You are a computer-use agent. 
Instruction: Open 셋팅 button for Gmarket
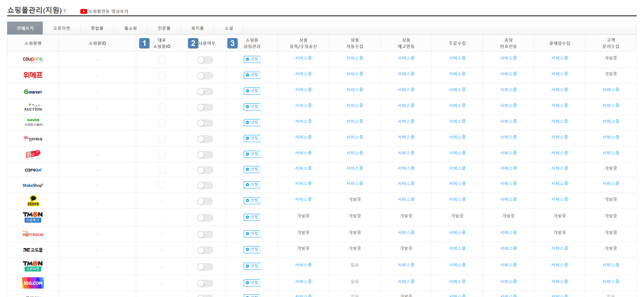(252, 91)
